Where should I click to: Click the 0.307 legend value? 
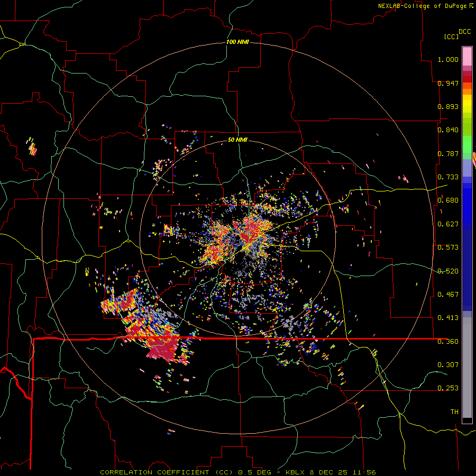coord(448,364)
